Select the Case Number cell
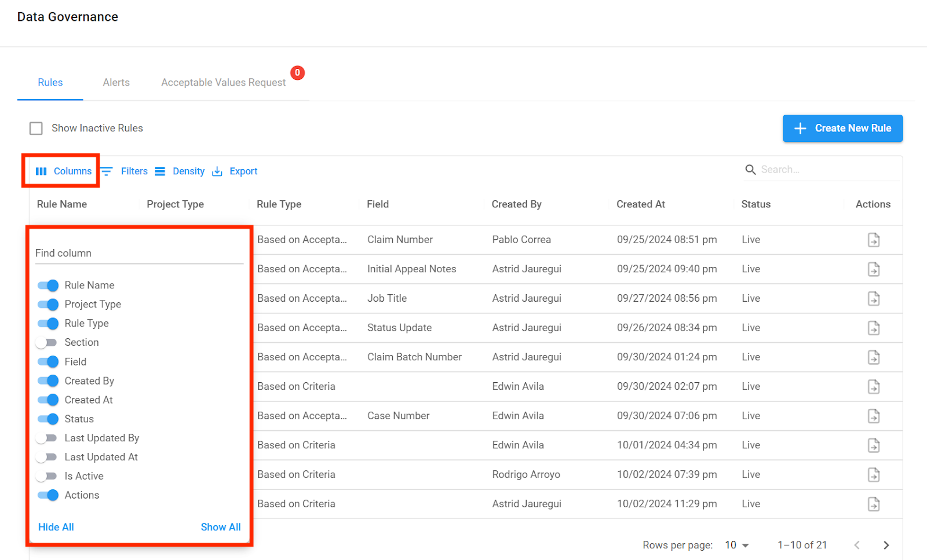 coord(398,416)
